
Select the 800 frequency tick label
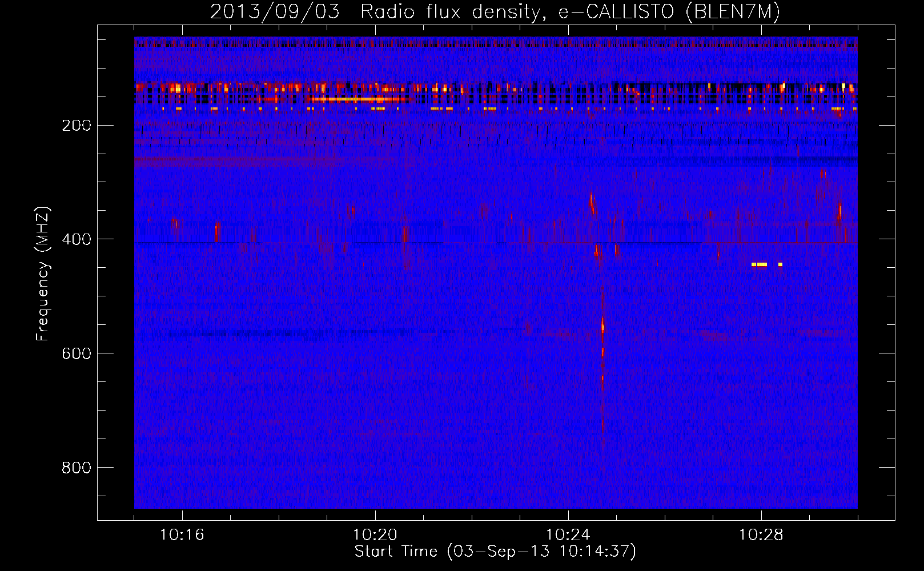(x=77, y=468)
